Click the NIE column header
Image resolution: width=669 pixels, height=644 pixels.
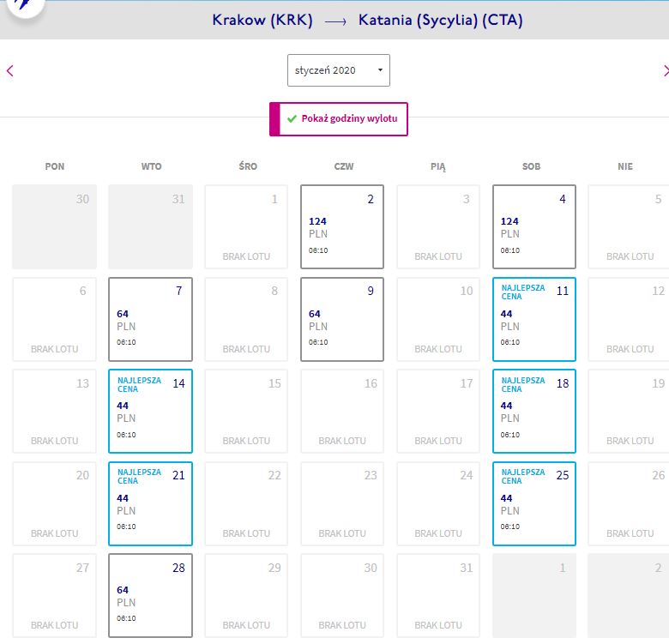coord(625,166)
